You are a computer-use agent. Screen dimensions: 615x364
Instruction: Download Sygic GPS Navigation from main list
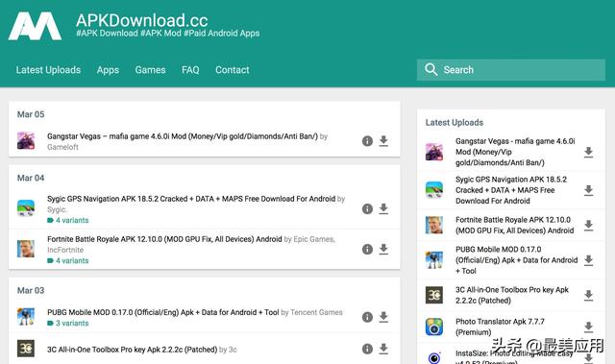point(383,208)
